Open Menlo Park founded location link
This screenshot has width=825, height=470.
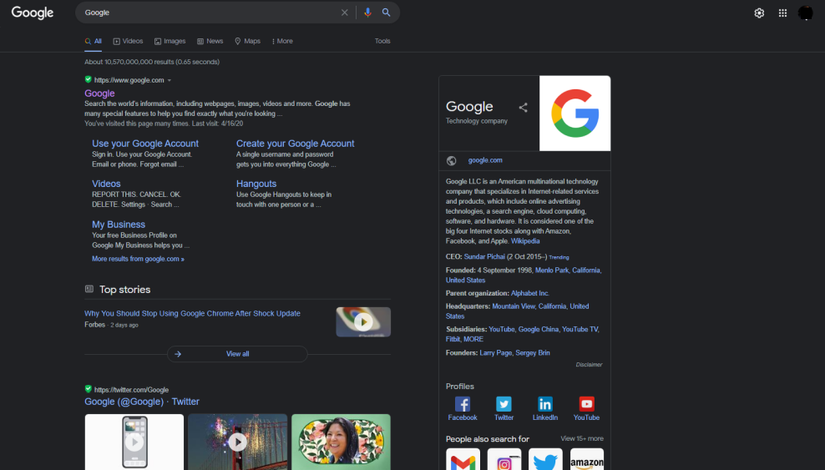click(552, 270)
